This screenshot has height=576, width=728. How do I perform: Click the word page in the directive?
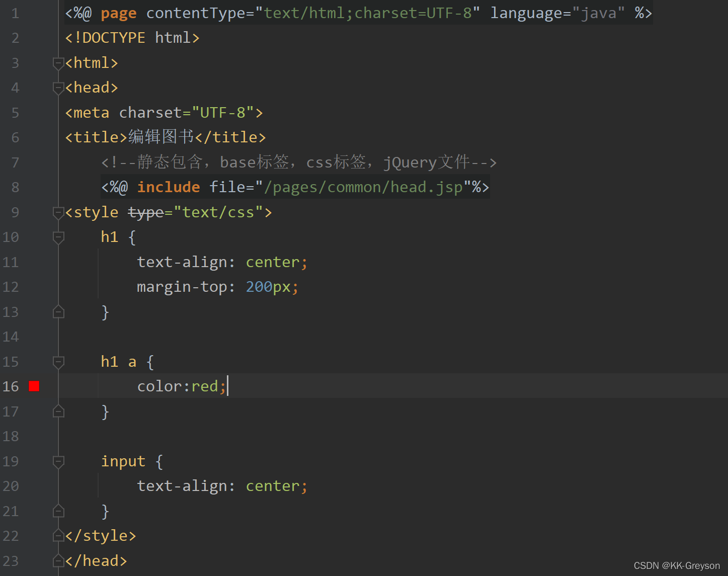click(x=119, y=14)
